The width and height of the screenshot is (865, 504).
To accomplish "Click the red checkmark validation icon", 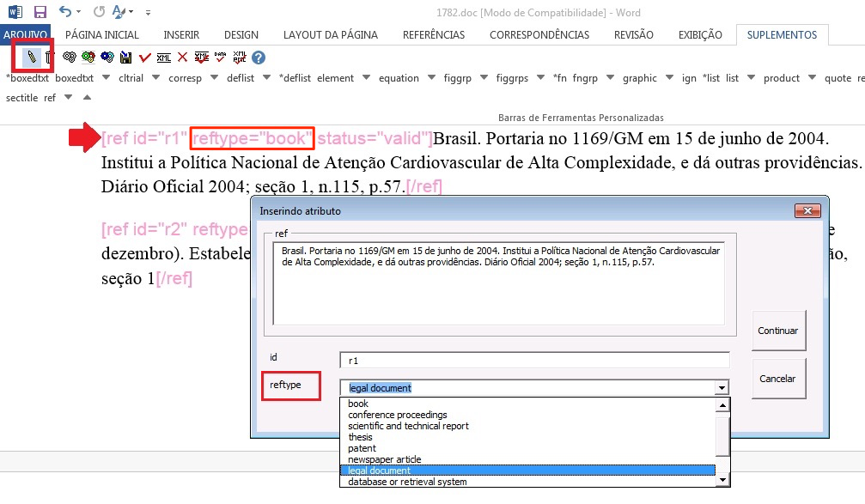I will coord(143,58).
